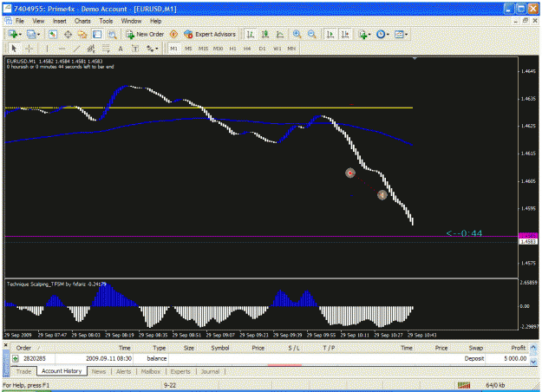Screen dimensions: 542x392
Task: Click the Zoom In magnifier icon
Action: tap(297, 34)
